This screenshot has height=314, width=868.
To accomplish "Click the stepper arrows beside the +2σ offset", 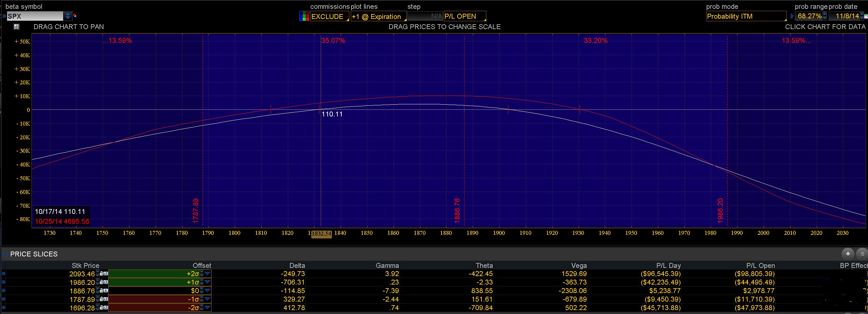I will [202, 273].
